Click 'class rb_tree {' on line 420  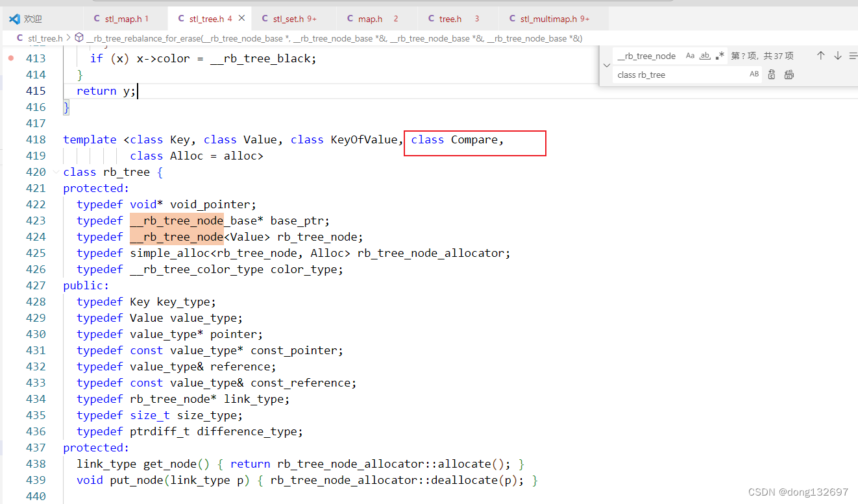tap(113, 172)
